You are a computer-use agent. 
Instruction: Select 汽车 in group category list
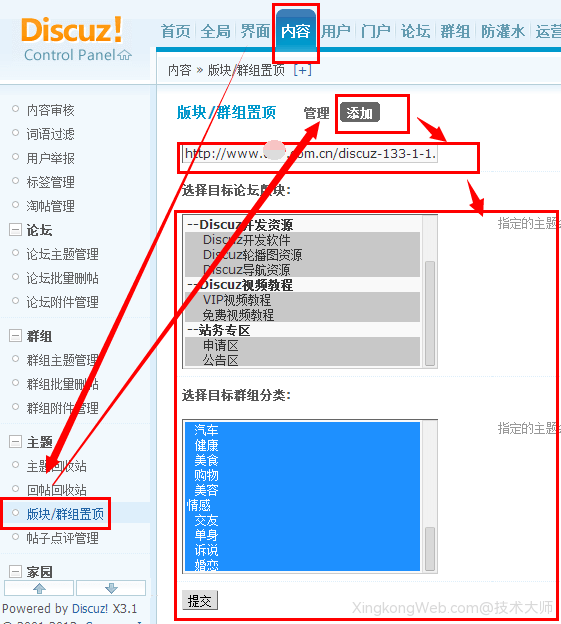coord(302,430)
